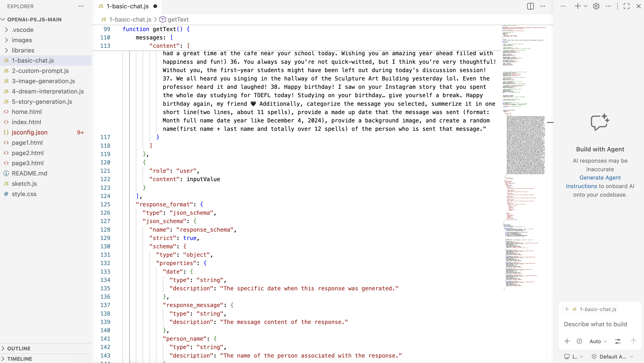Click getText in the breadcrumb bar
644x363 pixels.
point(178,19)
